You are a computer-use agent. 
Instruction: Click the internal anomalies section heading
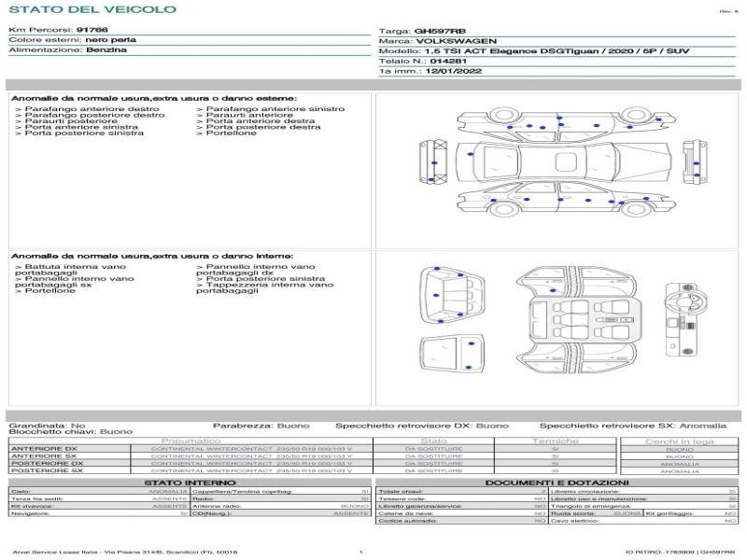(x=152, y=256)
